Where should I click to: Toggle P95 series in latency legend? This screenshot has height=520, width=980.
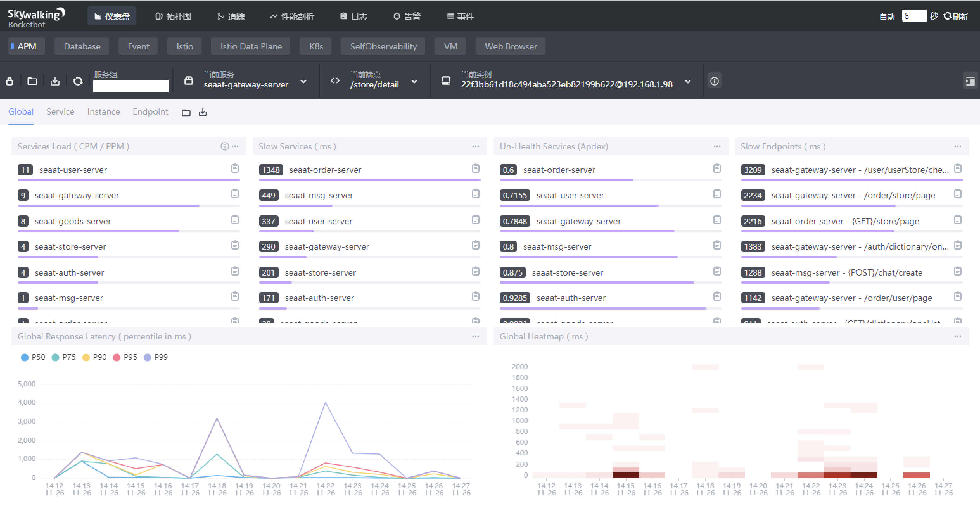125,357
